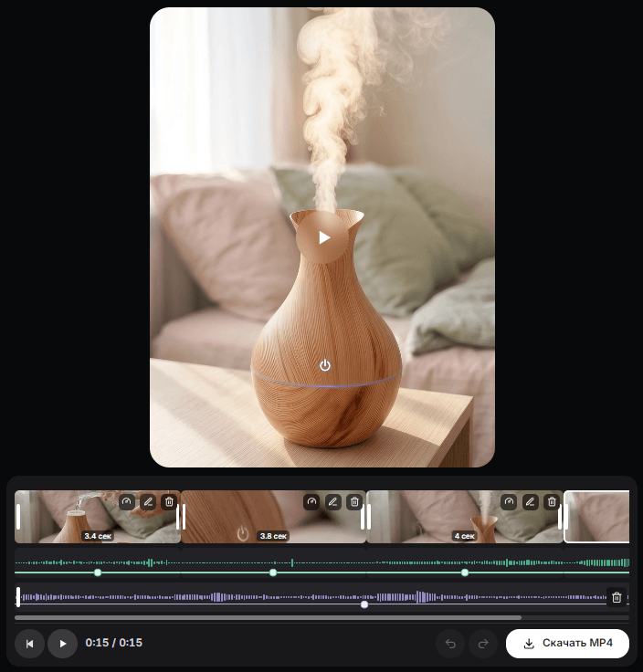Screen dimensions: 643x672
Task: Click the green volume handle under the 3.8 сек clip
Action: coord(273,572)
